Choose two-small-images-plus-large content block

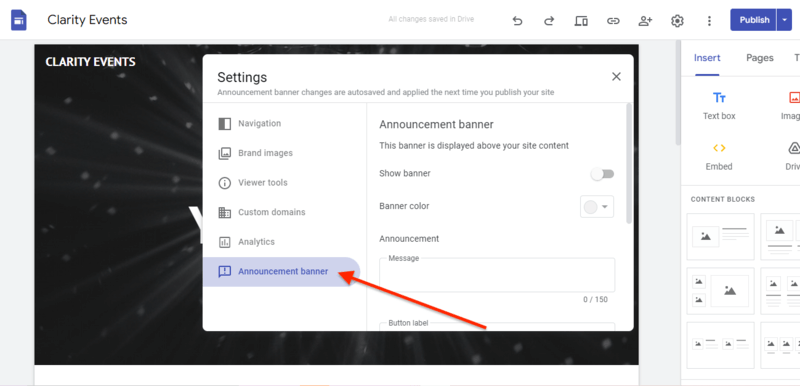coord(720,291)
